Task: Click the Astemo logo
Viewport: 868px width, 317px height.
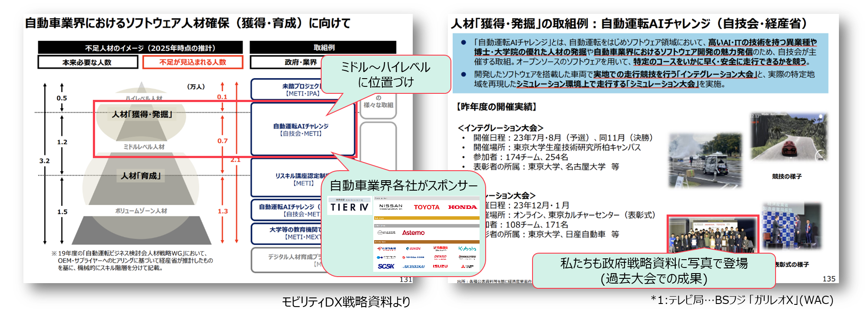Action: point(413,233)
